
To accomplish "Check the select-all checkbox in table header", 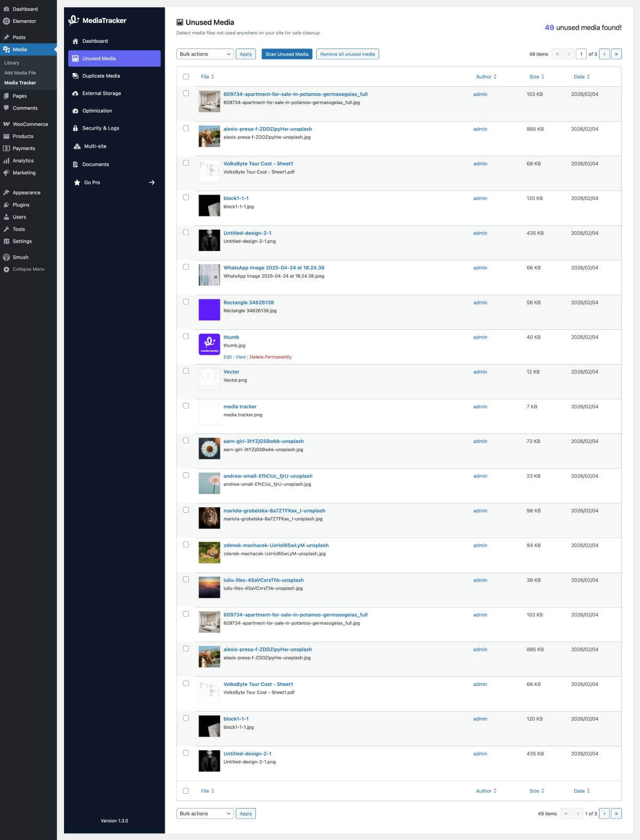I will coord(186,77).
